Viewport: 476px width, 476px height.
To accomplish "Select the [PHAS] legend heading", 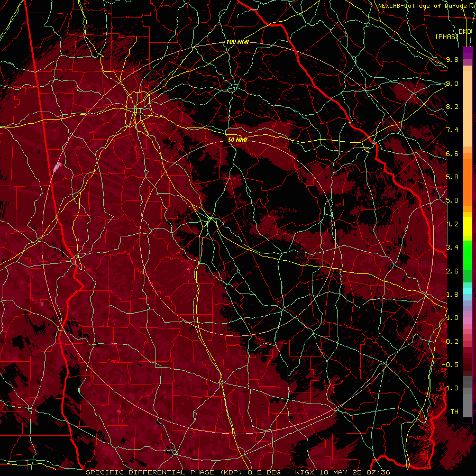I will point(447,36).
